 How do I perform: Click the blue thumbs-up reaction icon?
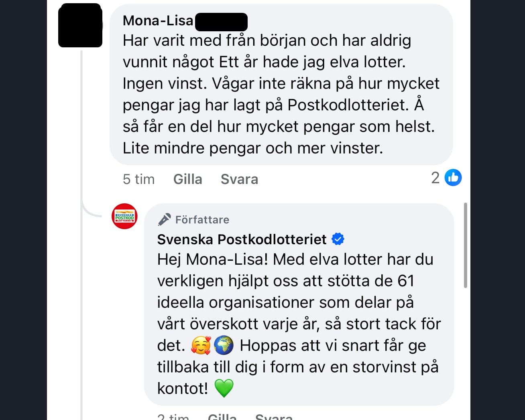453,178
